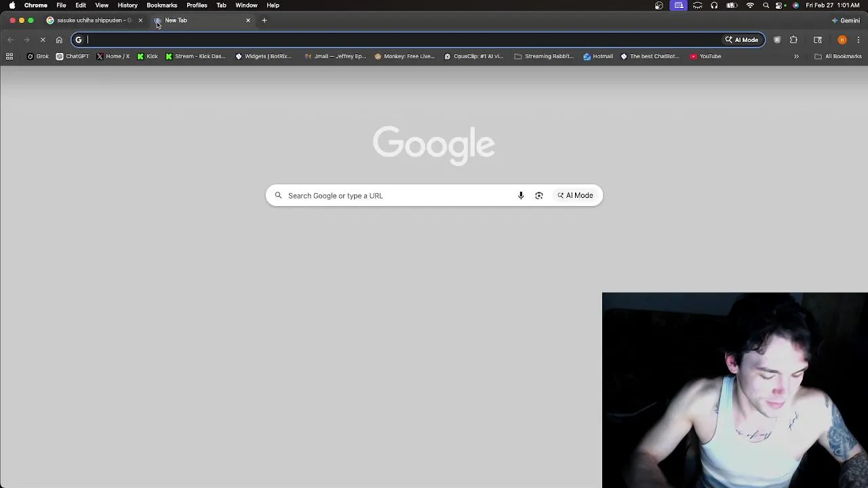Open the Gemini button
Viewport: 868px width, 488px height.
point(846,20)
